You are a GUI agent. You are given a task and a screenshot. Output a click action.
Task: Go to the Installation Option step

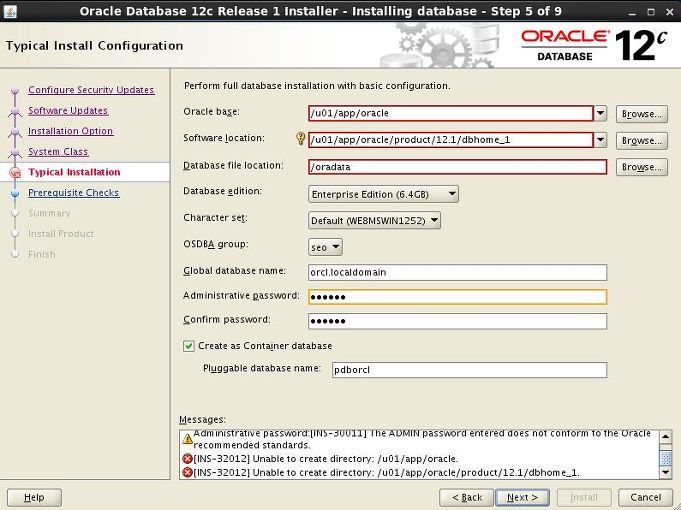71,131
